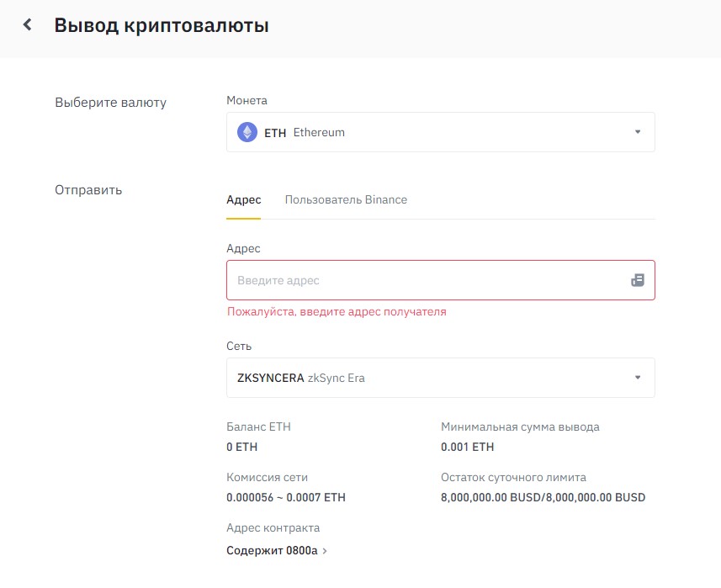The width and height of the screenshot is (721, 588).
Task: Expand the Сеть dropdown arrow
Action: point(637,378)
